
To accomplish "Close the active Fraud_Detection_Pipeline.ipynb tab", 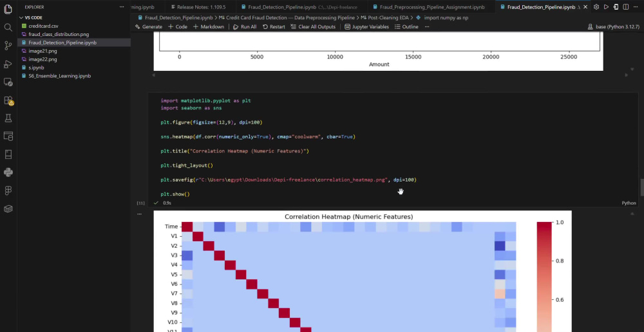I will [585, 7].
